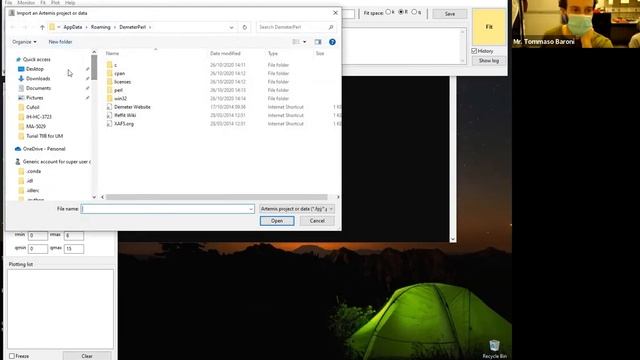The width and height of the screenshot is (640, 360).
Task: Open the File name dropdown arrow
Action: click(251, 209)
